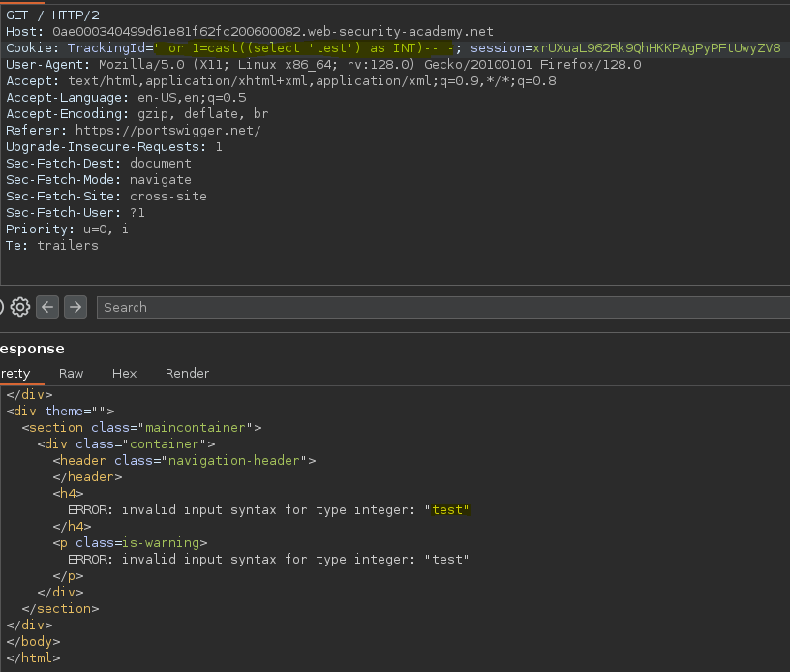Screen dimensions: 790x672
Task: Click the Response panel heading
Action: (x=32, y=349)
